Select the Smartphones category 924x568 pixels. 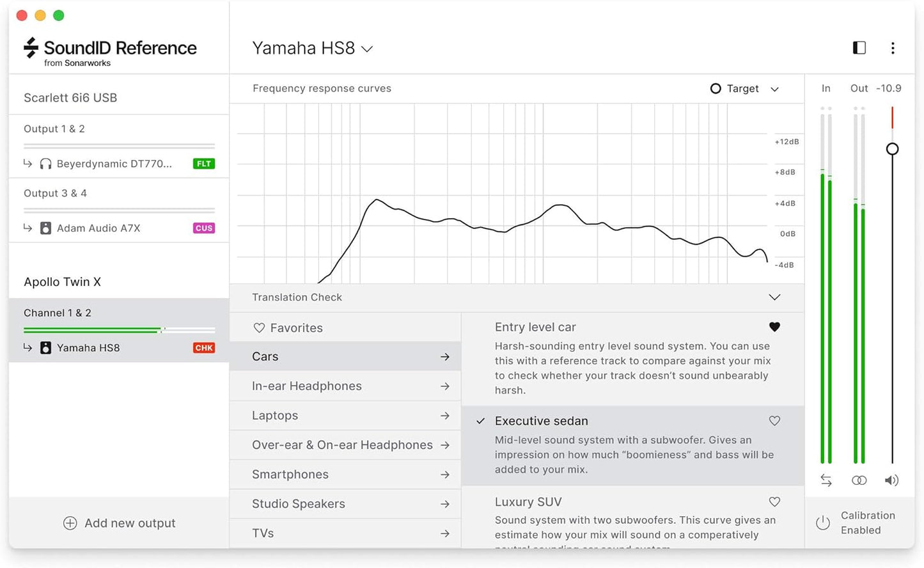pyautogui.click(x=290, y=474)
